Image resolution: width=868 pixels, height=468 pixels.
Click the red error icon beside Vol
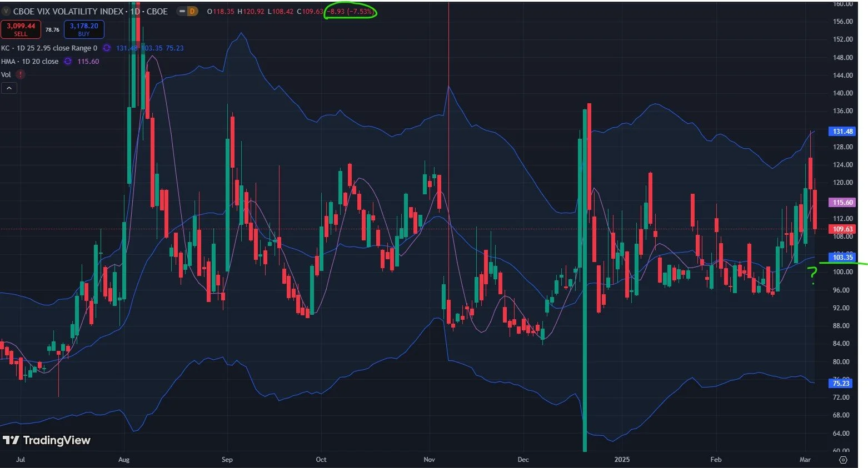click(21, 74)
